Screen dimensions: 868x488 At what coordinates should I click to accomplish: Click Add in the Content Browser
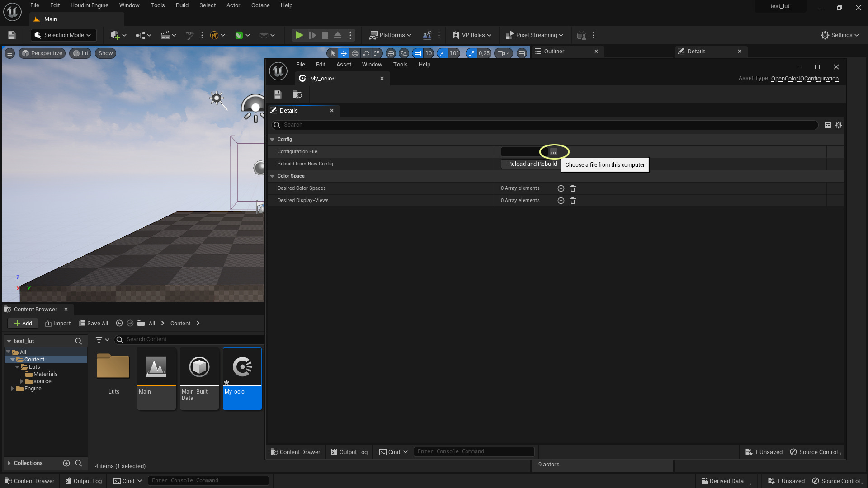point(23,323)
